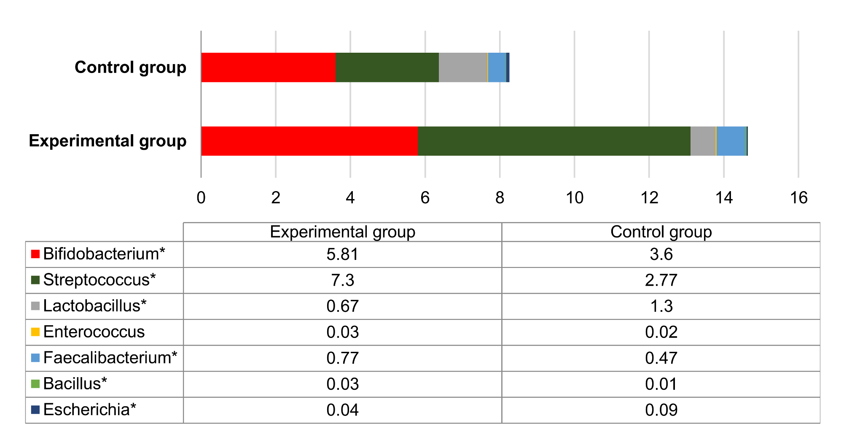Viewport: 868px width, 440px height.
Task: Click the "Experimental group" table column header
Action: (x=342, y=232)
